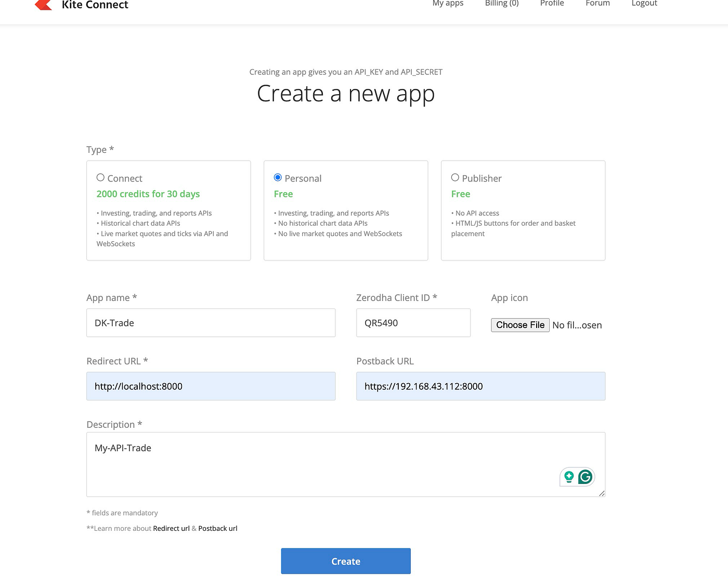Click into the Postback URL field
This screenshot has height=576, width=728.
click(480, 386)
